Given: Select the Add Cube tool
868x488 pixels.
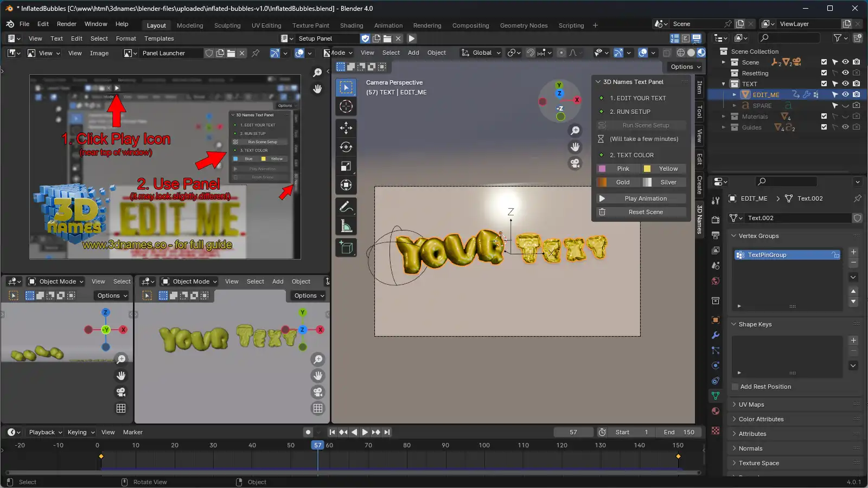Looking at the screenshot, I should click(346, 248).
